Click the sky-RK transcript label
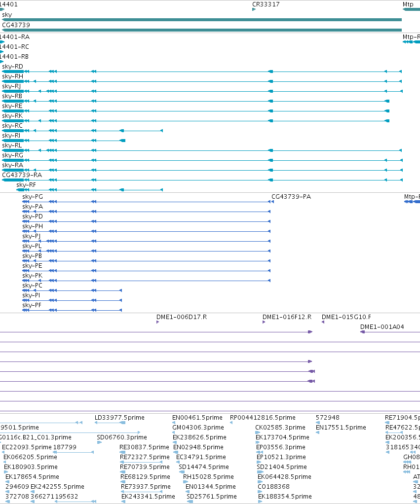The height and width of the screenshot is (504, 420). click(12, 116)
